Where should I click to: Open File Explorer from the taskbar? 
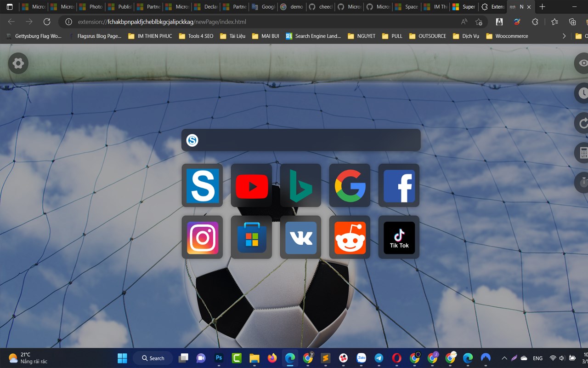pyautogui.click(x=254, y=358)
